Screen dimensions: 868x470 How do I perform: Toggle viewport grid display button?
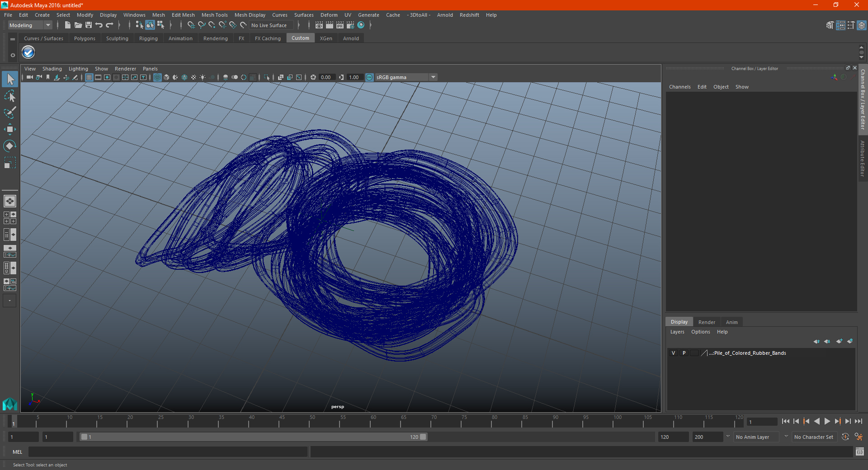click(x=89, y=77)
